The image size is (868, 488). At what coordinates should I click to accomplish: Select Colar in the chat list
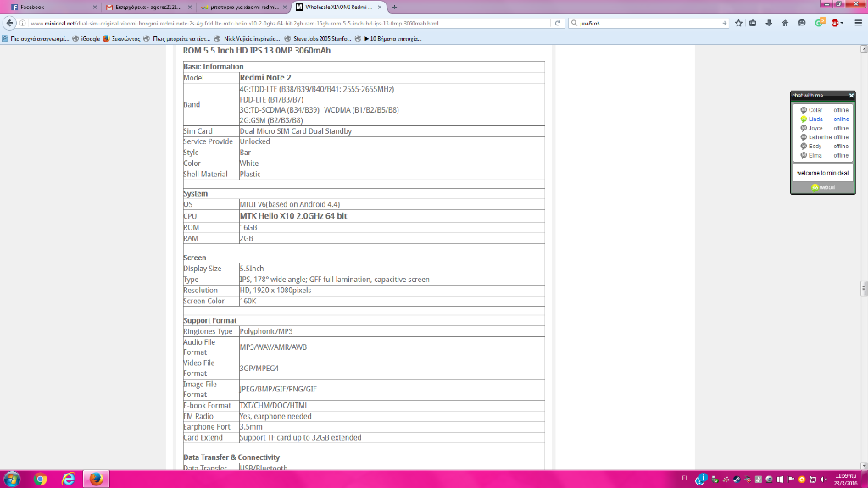(824, 110)
